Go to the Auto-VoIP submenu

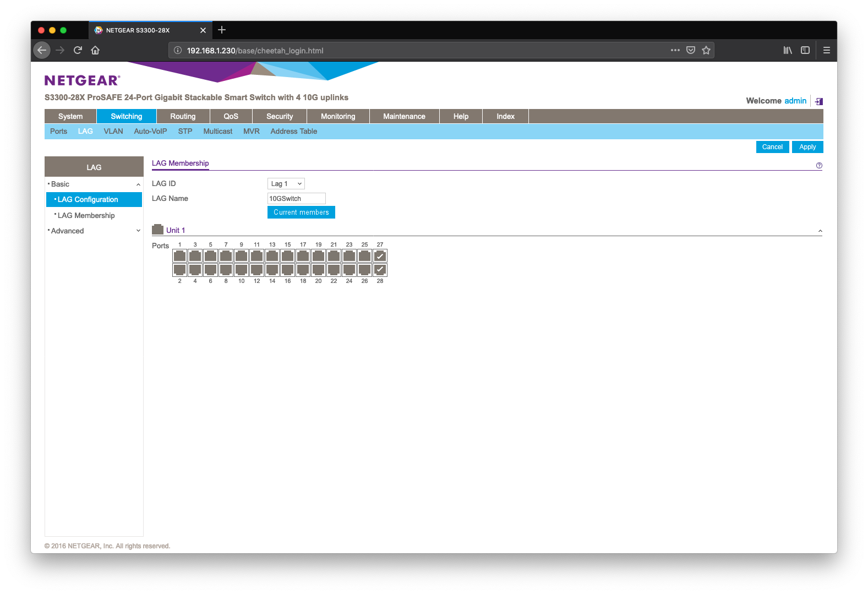(x=150, y=132)
